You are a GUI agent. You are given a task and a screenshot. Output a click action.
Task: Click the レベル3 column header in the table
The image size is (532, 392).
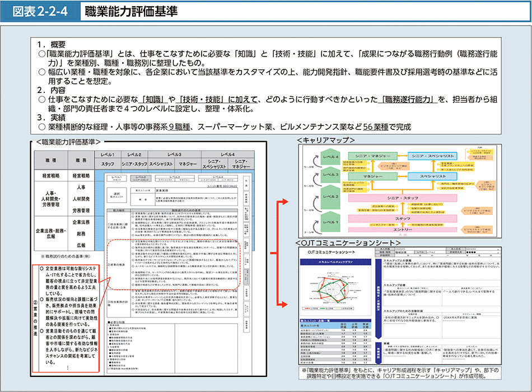175,154
